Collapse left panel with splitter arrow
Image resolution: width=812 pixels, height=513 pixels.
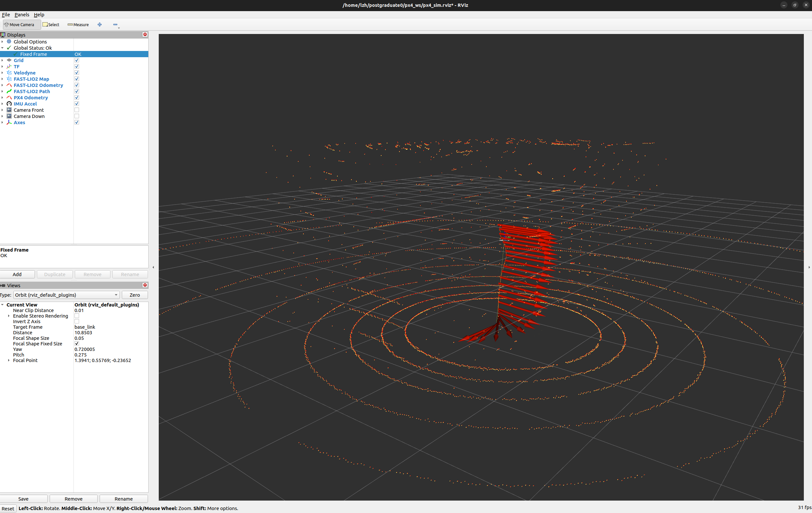pos(153,267)
